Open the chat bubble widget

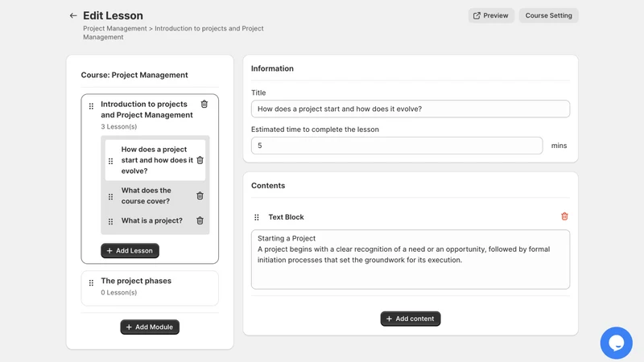coord(616,343)
